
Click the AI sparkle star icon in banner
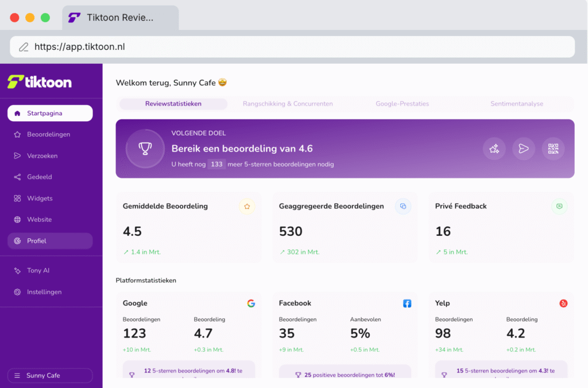(x=494, y=149)
